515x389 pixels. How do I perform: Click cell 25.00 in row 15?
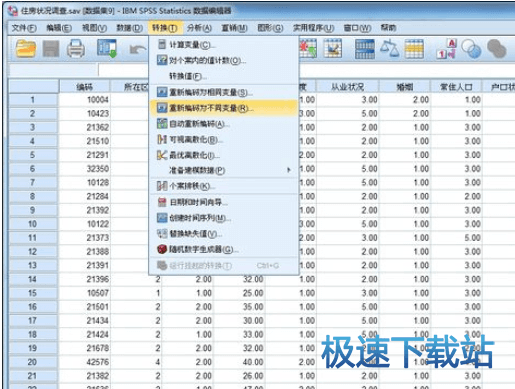(x=240, y=293)
